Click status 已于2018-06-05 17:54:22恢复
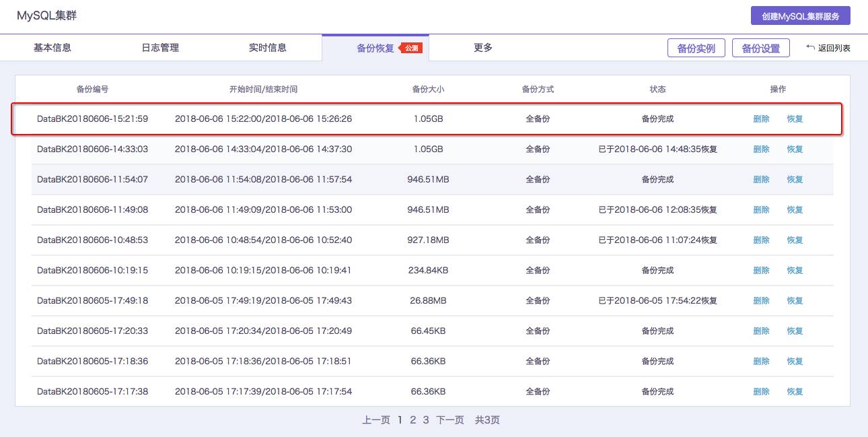This screenshot has width=868, height=437. coord(657,301)
